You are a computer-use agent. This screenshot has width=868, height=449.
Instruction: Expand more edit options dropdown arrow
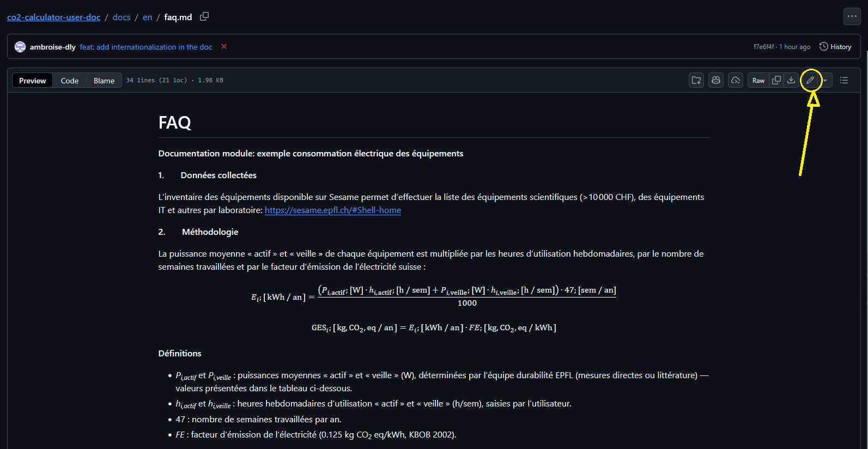[825, 80]
